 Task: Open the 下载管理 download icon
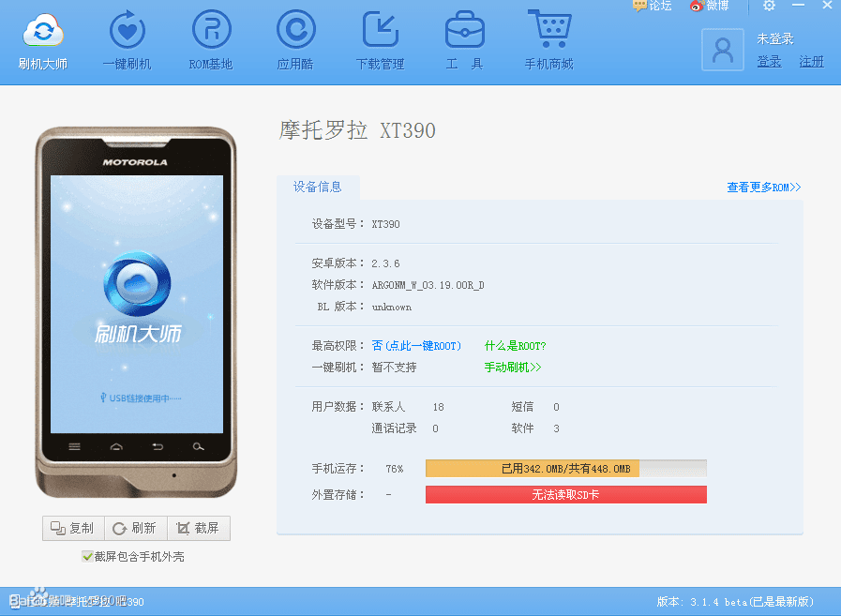(x=381, y=29)
